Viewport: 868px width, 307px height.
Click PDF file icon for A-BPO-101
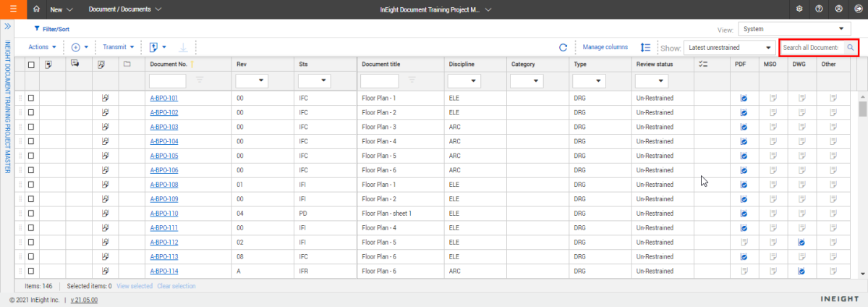coord(744,98)
